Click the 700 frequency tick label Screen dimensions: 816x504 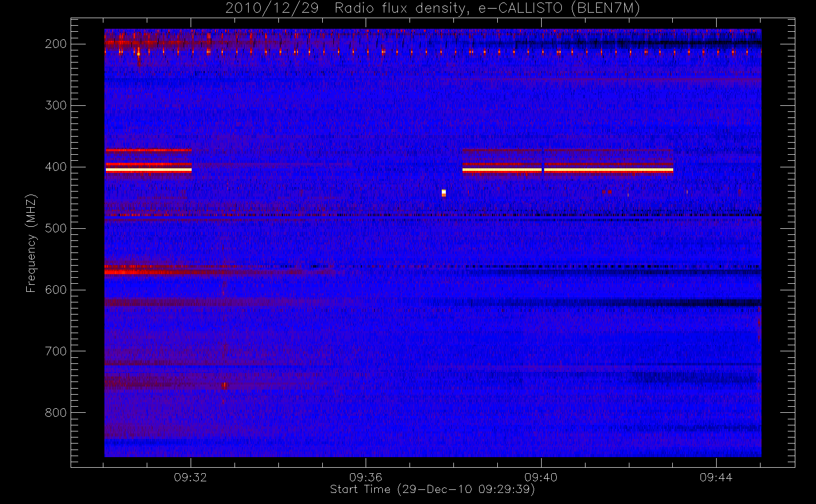(56, 351)
